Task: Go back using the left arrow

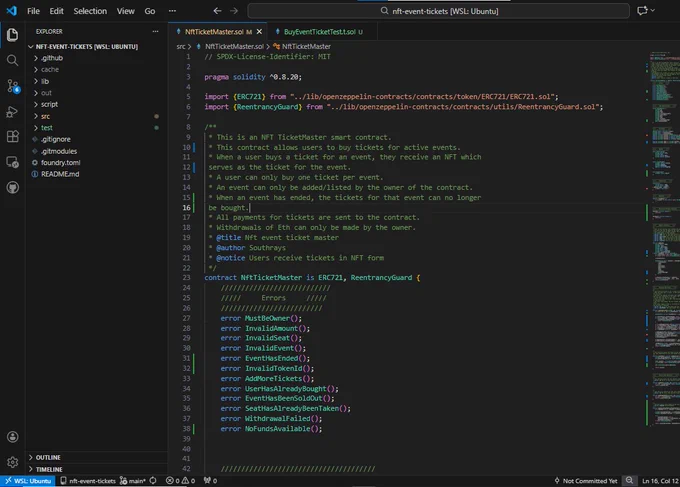Action: [217, 11]
